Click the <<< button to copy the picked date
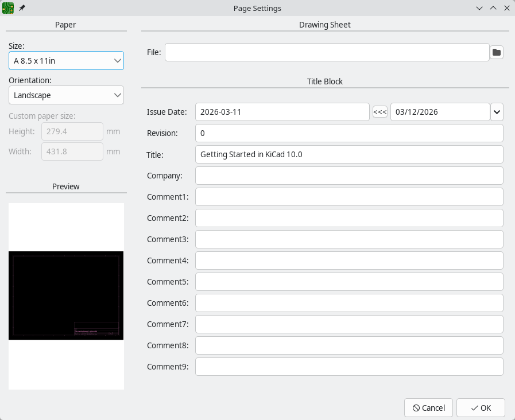The width and height of the screenshot is (515, 420). coord(380,112)
